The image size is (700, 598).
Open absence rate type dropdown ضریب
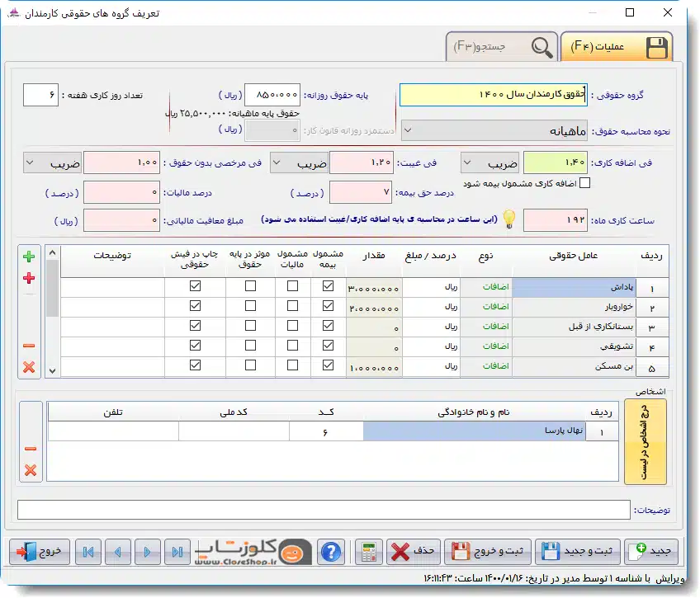pos(300,163)
